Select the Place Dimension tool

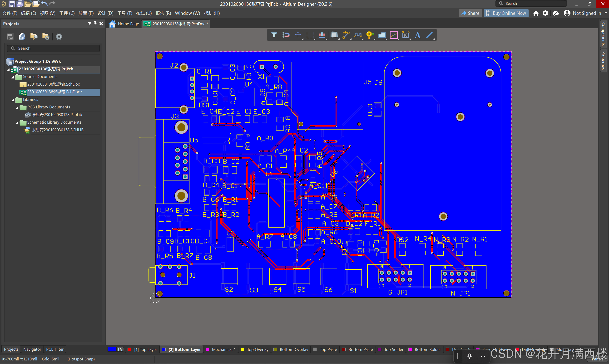pyautogui.click(x=406, y=35)
